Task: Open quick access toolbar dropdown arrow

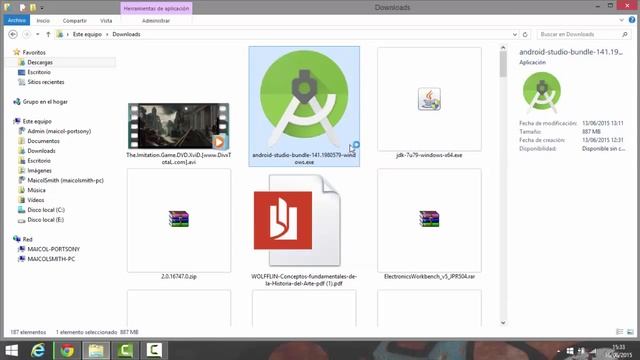Action: [42, 8]
